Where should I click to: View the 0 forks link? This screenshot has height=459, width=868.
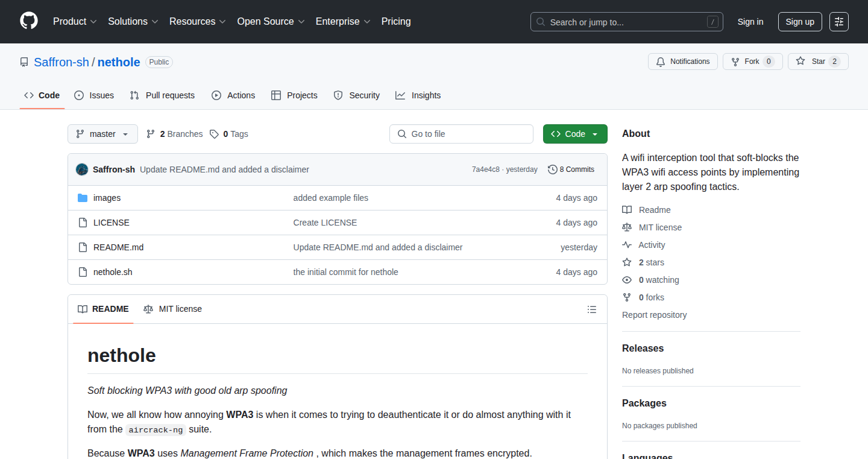[643, 297]
